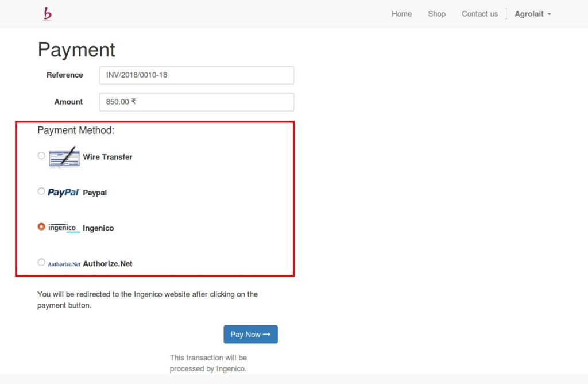This screenshot has height=384, width=588.
Task: Click the Wire Transfer cheque icon
Action: pyautogui.click(x=64, y=157)
